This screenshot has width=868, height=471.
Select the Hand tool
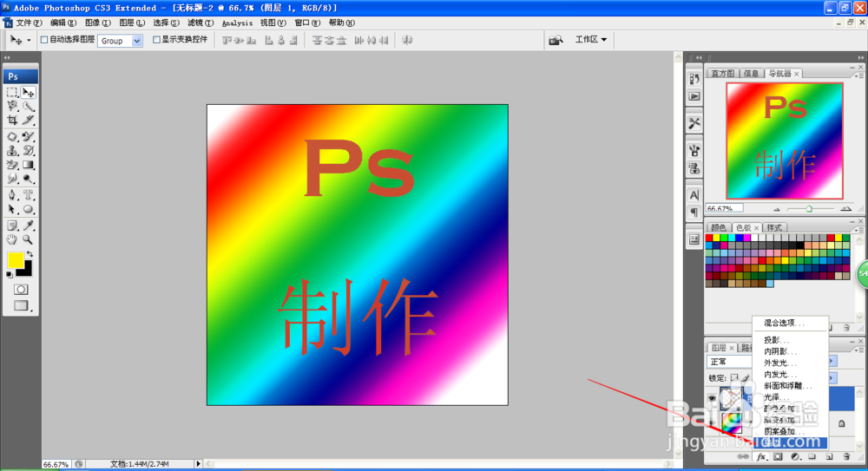12,239
